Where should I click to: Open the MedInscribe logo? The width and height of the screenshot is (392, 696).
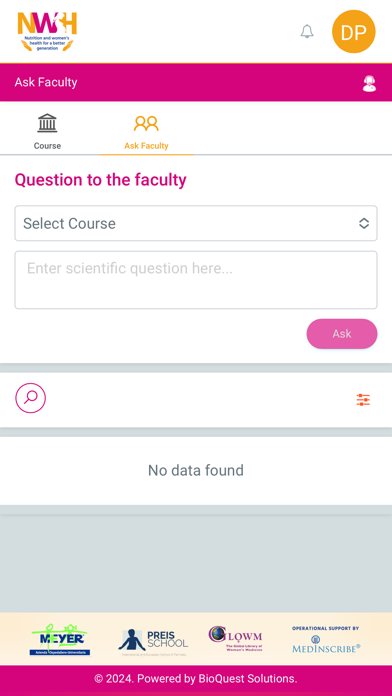(x=326, y=640)
